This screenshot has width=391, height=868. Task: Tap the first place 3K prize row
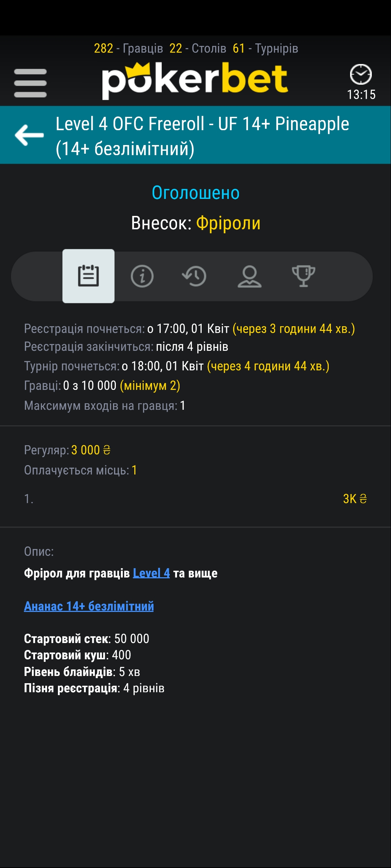point(195,499)
